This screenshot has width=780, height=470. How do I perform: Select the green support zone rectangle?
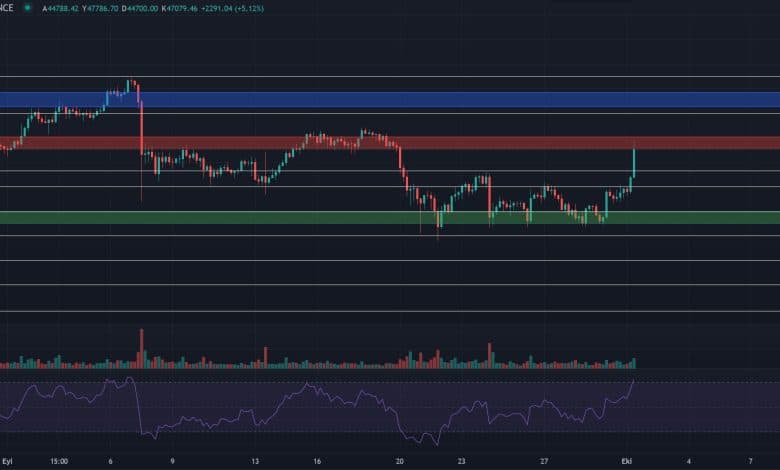pos(300,217)
